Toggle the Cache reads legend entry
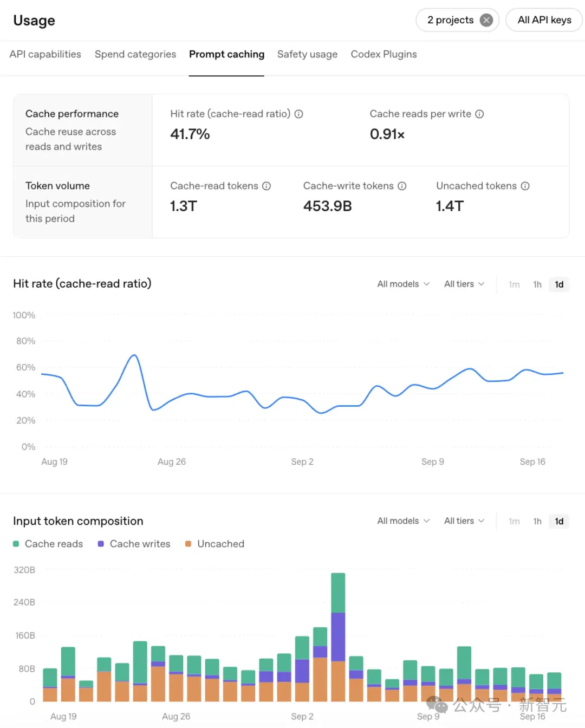This screenshot has height=728, width=585. click(48, 544)
